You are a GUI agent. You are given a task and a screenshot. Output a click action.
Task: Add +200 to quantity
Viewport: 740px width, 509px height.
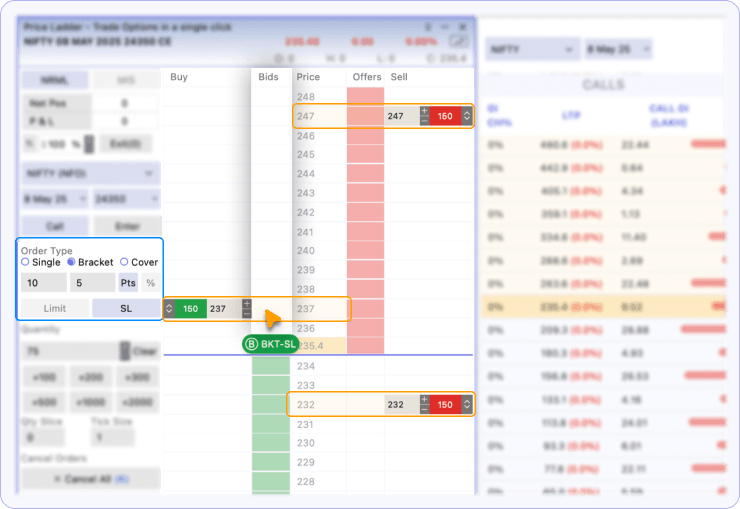[x=91, y=377]
